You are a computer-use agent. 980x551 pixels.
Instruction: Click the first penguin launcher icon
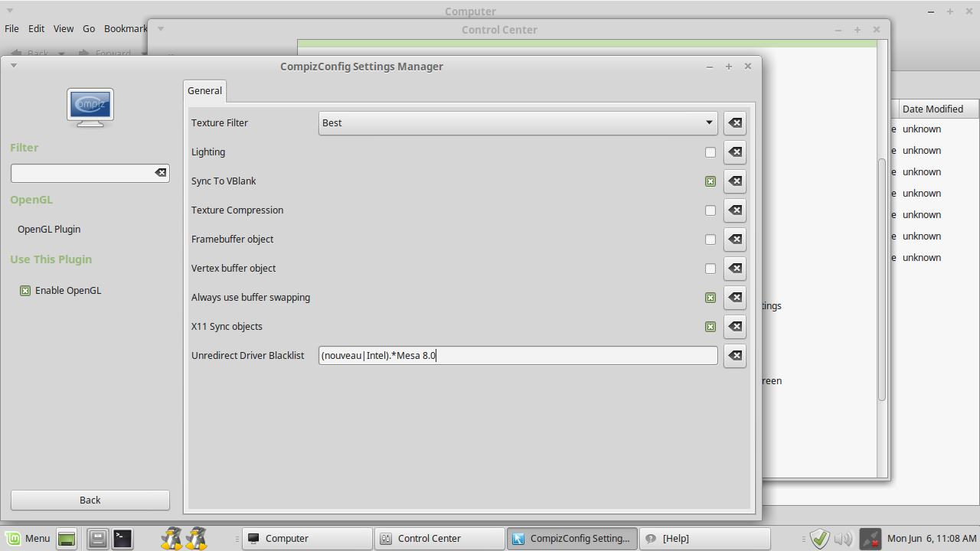(172, 539)
